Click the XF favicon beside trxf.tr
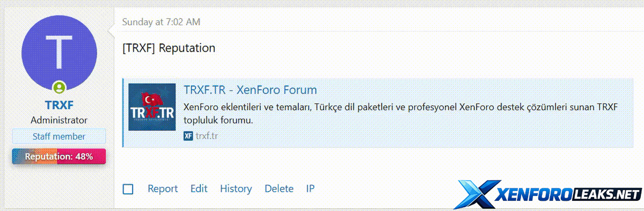This screenshot has width=644, height=211. point(188,136)
